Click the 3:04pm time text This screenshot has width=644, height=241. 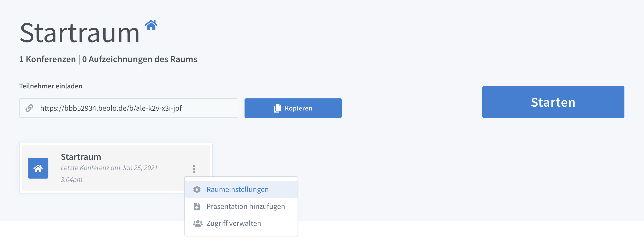pos(72,180)
